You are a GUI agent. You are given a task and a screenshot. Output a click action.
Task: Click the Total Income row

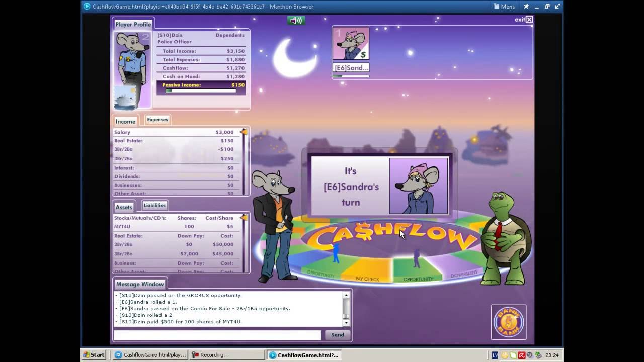201,51
